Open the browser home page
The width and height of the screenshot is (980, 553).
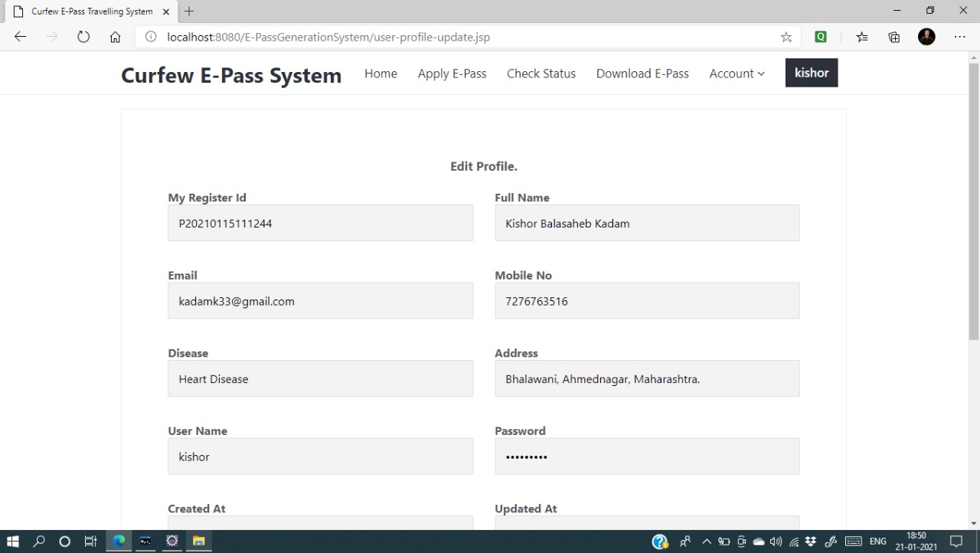click(115, 37)
